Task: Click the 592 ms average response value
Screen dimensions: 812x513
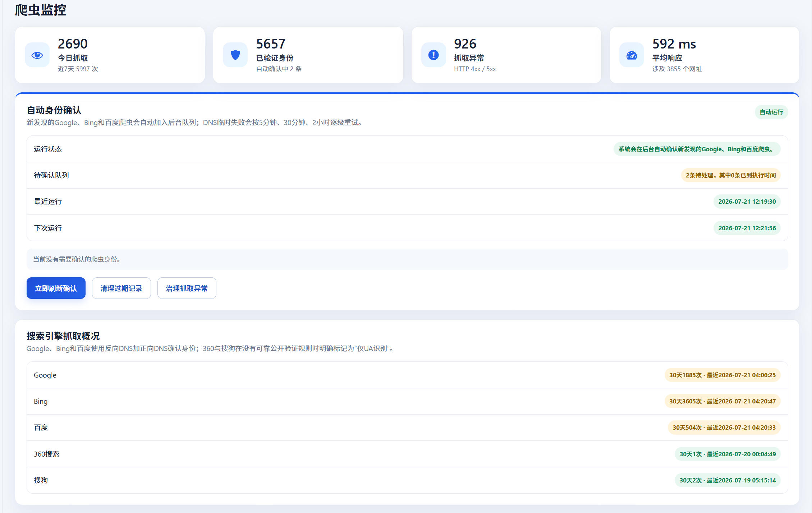Action: pyautogui.click(x=674, y=44)
